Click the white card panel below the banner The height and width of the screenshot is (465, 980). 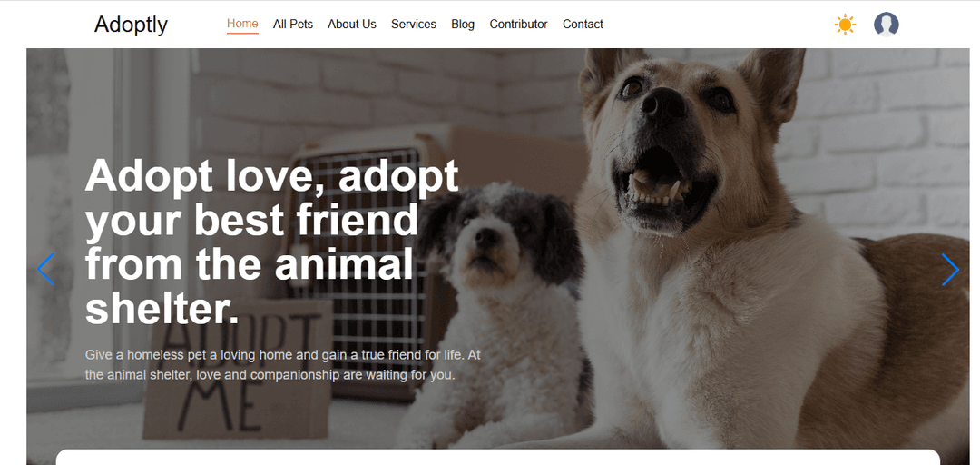pyautogui.click(x=497, y=457)
